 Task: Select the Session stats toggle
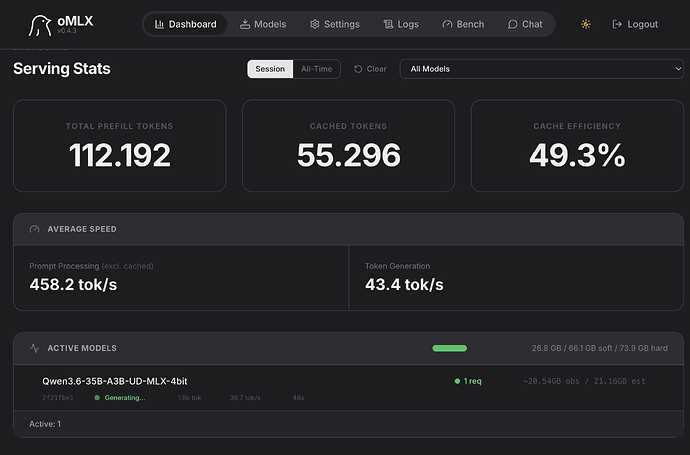coord(270,69)
